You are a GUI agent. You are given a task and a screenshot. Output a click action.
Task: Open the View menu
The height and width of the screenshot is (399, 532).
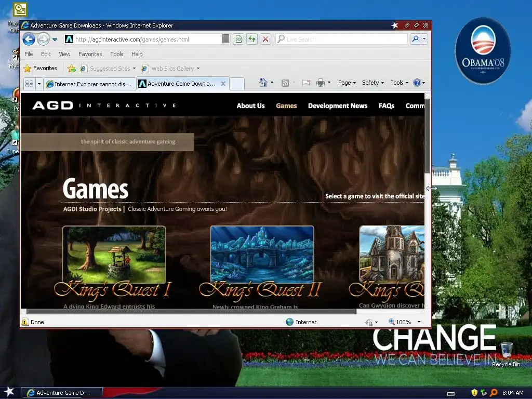click(64, 54)
